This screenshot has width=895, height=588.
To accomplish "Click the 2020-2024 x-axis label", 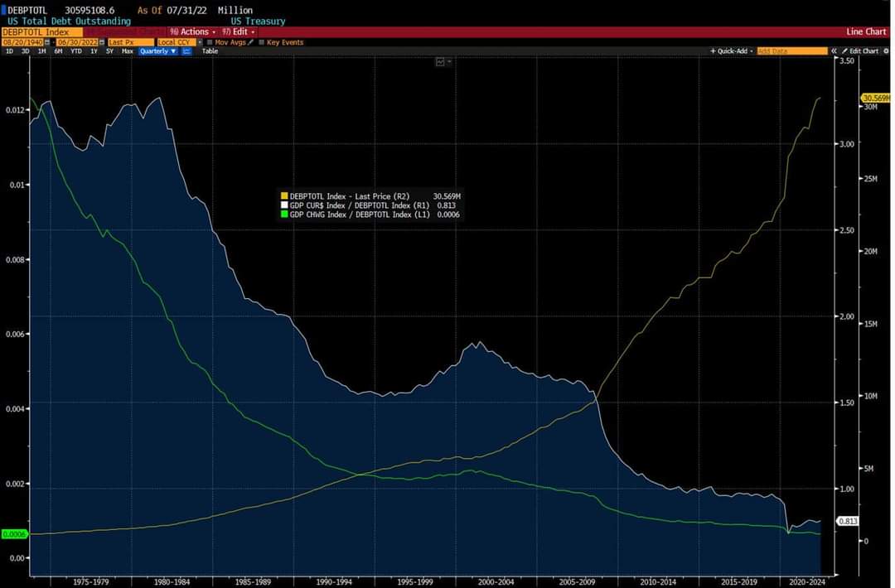I will point(806,581).
